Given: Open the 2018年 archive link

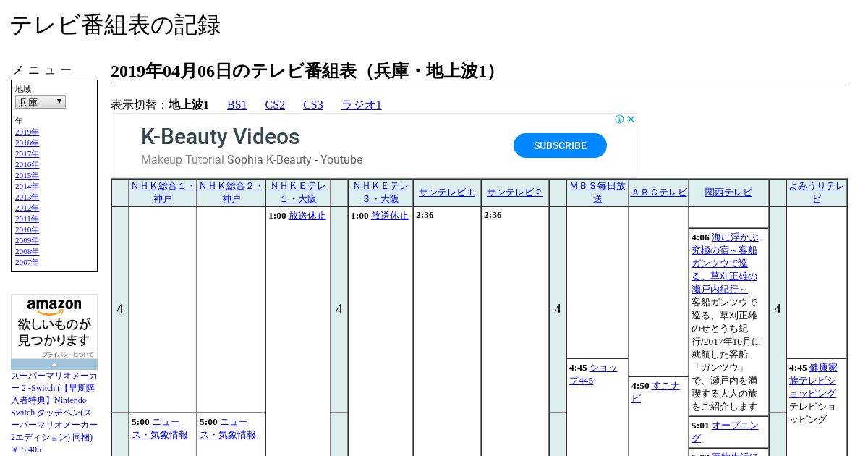Looking at the screenshot, I should [x=27, y=143].
